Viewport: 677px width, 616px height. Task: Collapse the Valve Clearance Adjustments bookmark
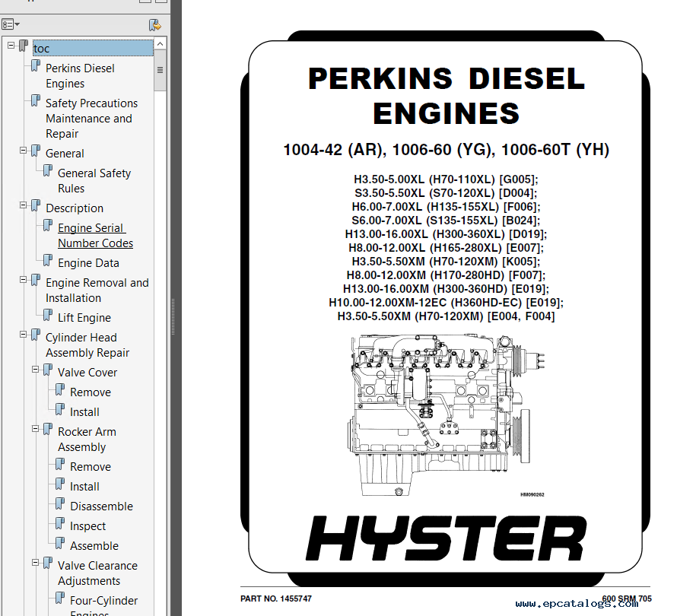(x=36, y=563)
